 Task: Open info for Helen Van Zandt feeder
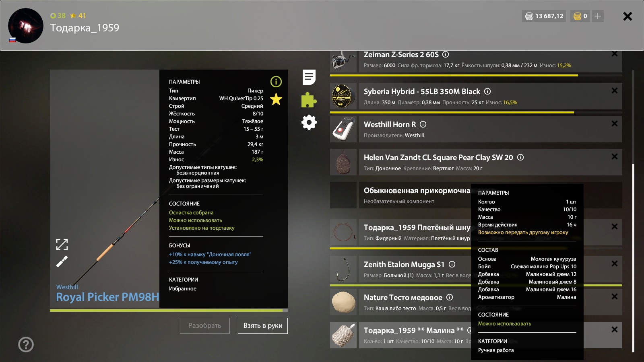(520, 157)
